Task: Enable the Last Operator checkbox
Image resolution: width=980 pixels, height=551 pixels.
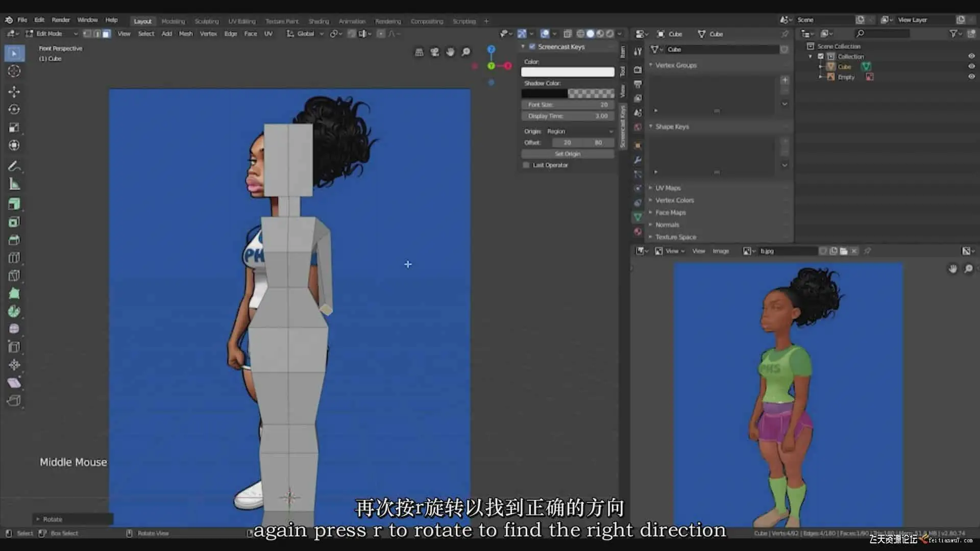Action: click(x=526, y=165)
